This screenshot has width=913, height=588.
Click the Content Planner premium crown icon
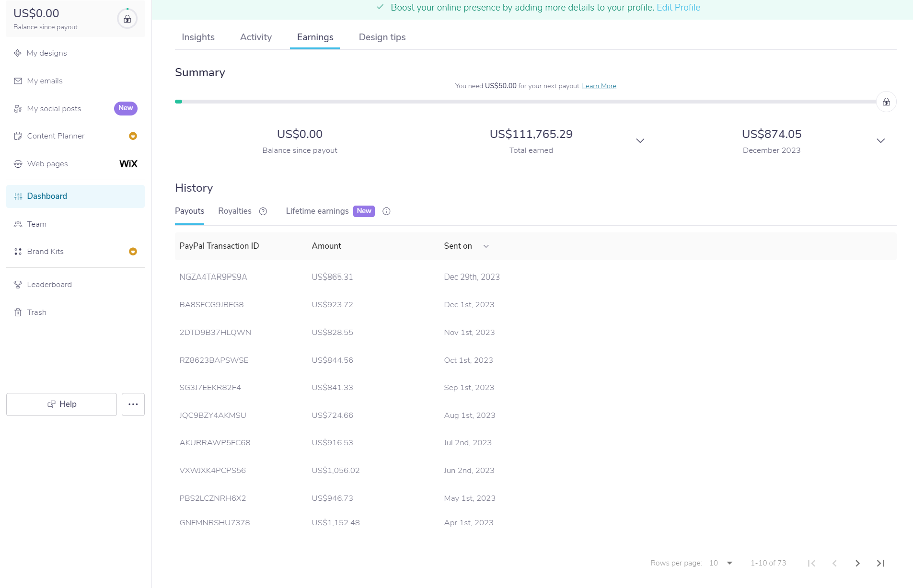click(x=133, y=136)
